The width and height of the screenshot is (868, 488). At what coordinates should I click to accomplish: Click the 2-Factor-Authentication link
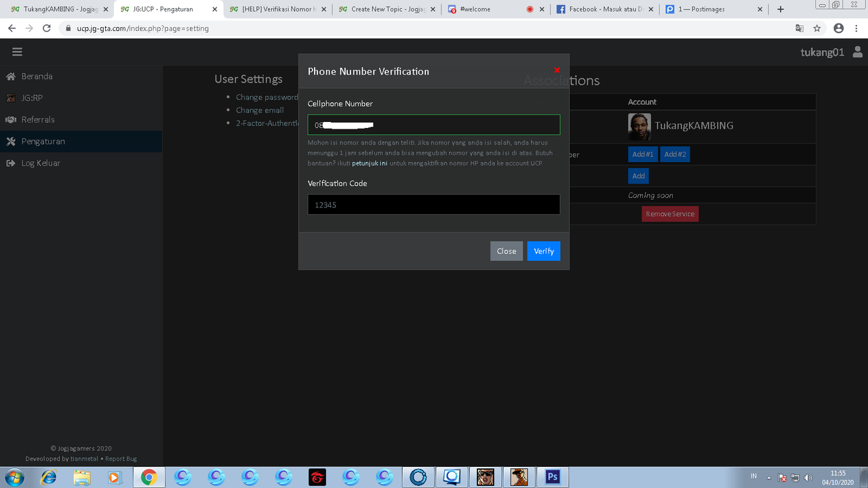click(267, 123)
